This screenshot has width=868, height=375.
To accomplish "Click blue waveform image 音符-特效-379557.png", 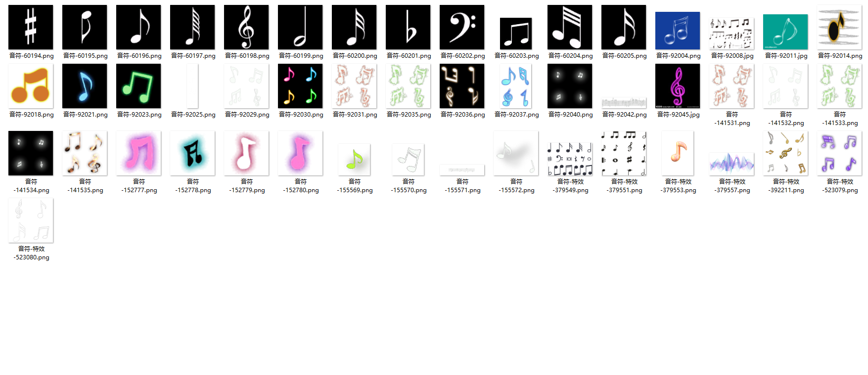I will click(x=731, y=162).
